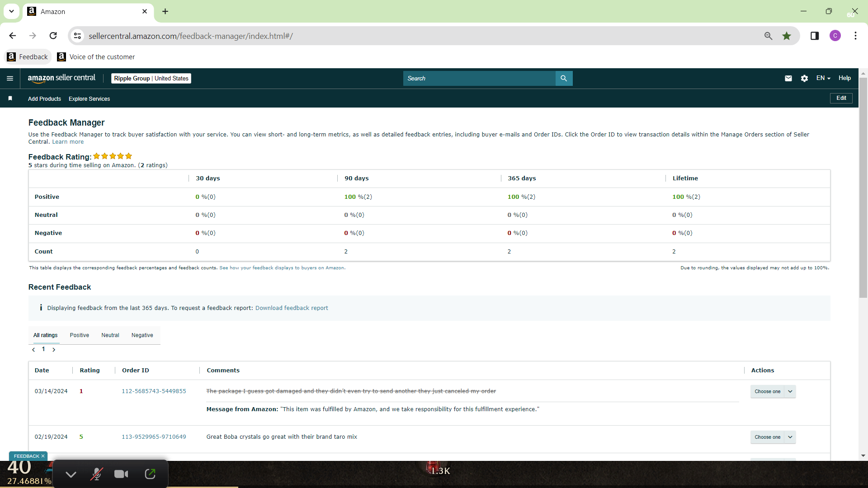Click the Rating column header
Image resolution: width=868 pixels, height=488 pixels.
[90, 371]
